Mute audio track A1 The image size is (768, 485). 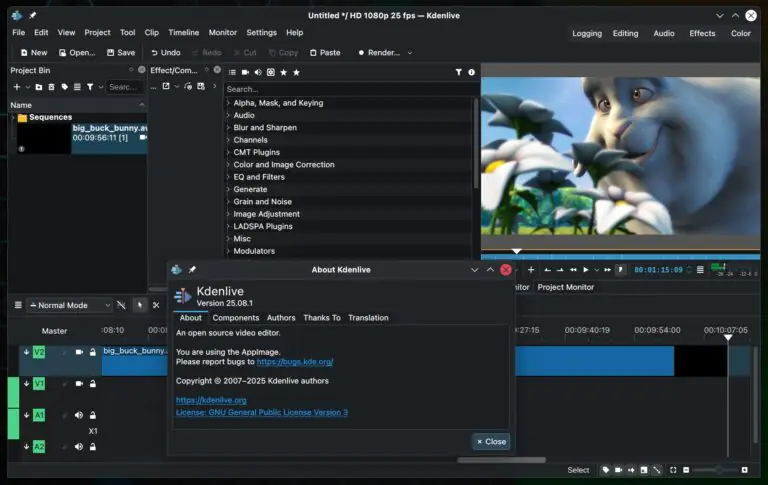[78, 415]
